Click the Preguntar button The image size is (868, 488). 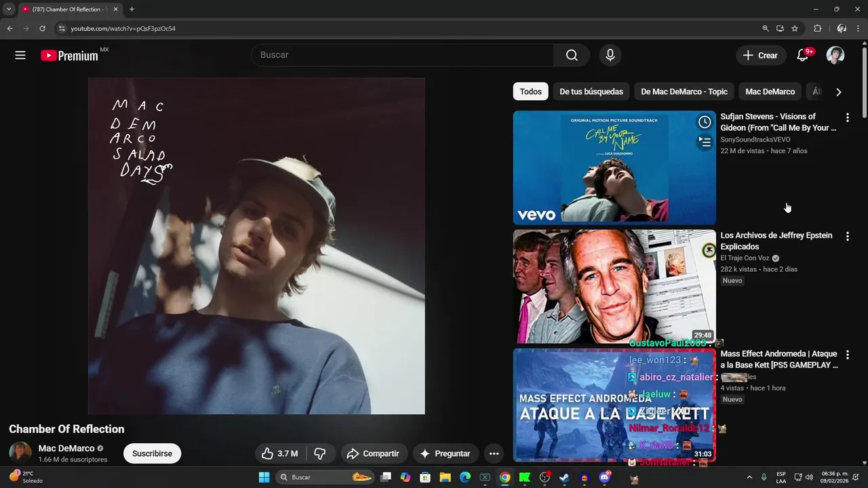(445, 453)
